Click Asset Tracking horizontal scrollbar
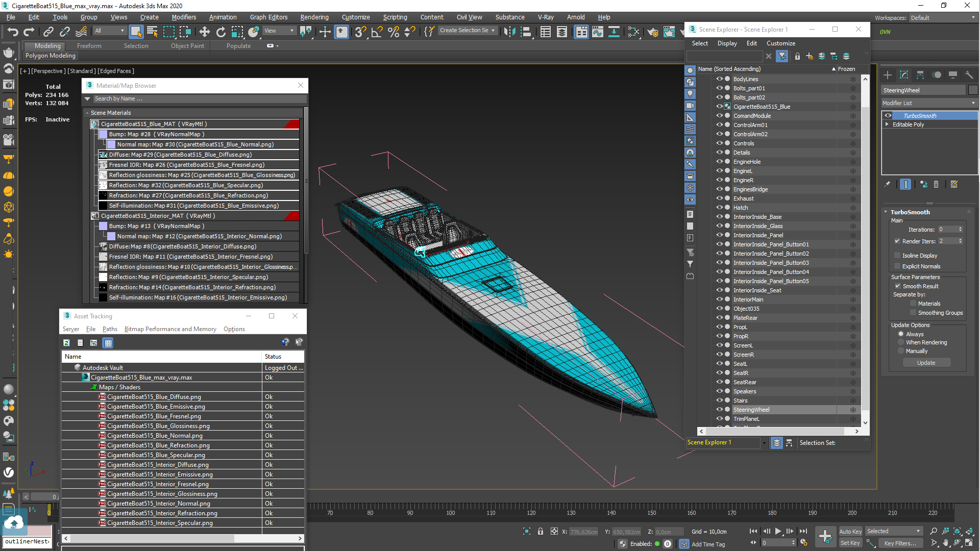The height and width of the screenshot is (551, 980). [x=182, y=538]
